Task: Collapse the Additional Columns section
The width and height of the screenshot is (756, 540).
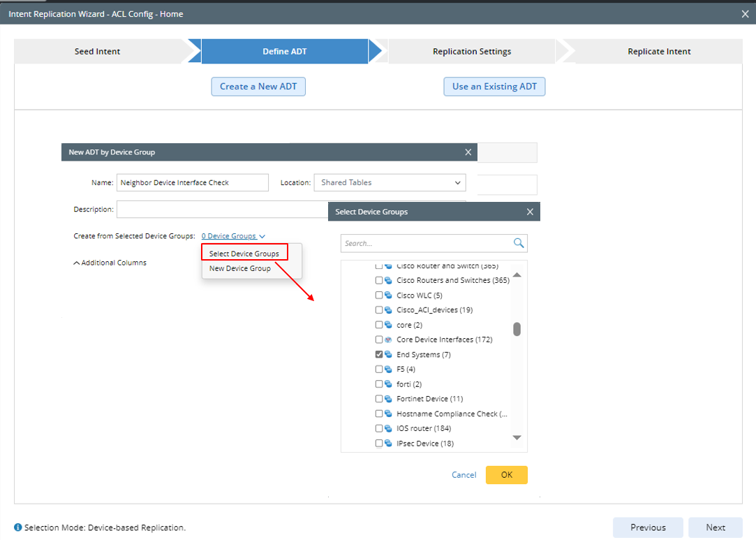Action: [x=110, y=263]
